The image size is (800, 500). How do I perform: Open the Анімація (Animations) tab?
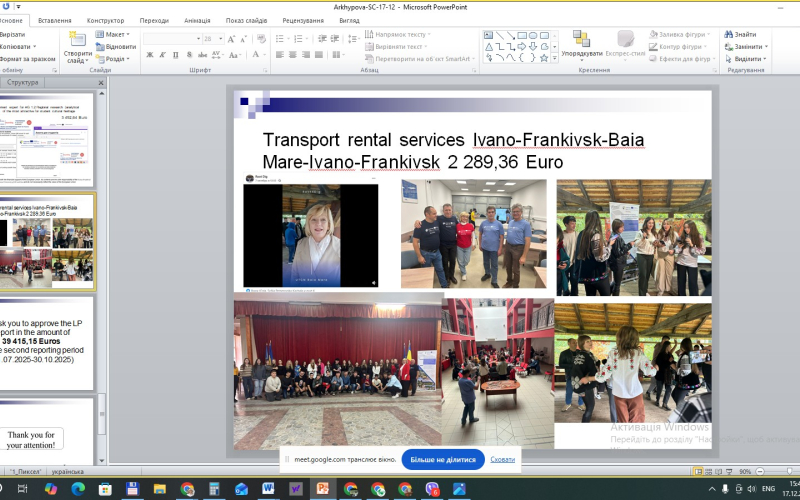[197, 20]
